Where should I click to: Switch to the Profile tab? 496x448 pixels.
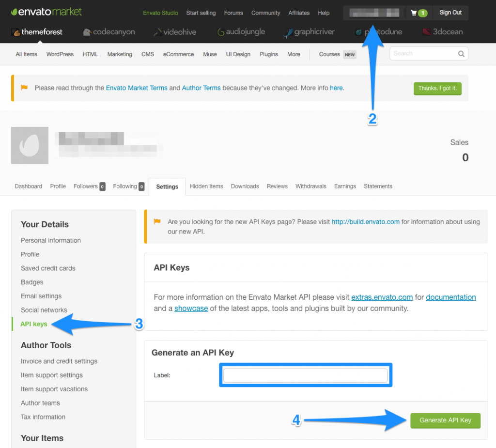click(58, 186)
